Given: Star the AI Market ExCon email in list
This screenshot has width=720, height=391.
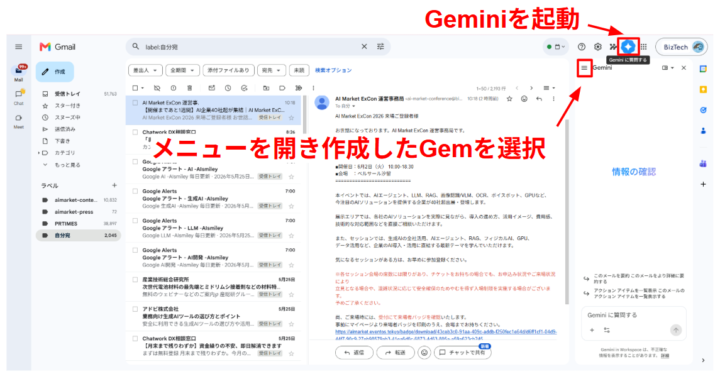Looking at the screenshot, I should (x=291, y=118).
